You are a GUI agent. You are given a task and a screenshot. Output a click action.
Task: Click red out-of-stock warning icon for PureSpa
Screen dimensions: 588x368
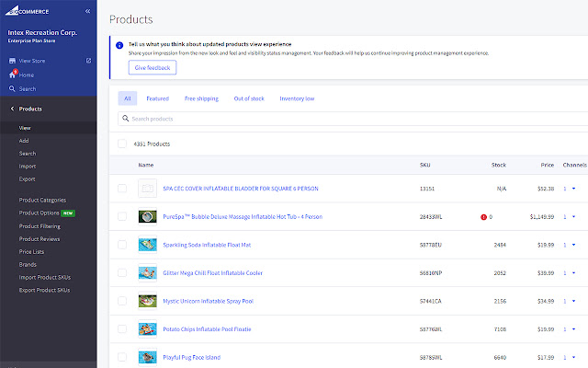coord(483,217)
